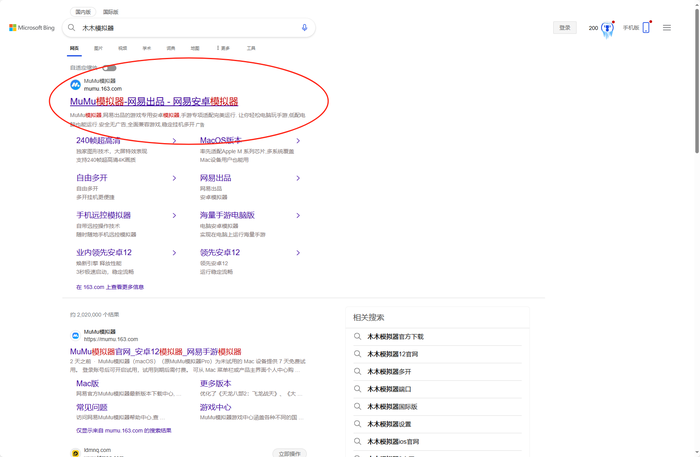Open the 工具 search tools
Image resolution: width=700 pixels, height=457 pixels.
coord(251,48)
